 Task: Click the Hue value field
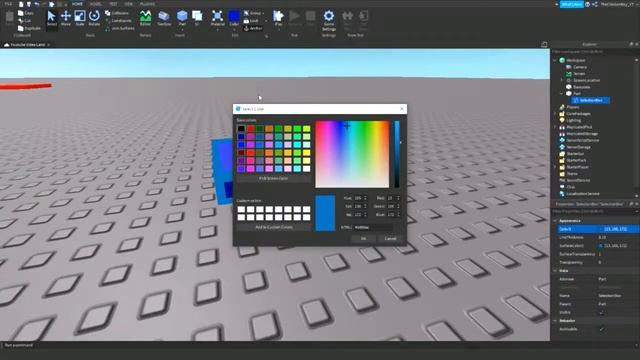(360, 198)
